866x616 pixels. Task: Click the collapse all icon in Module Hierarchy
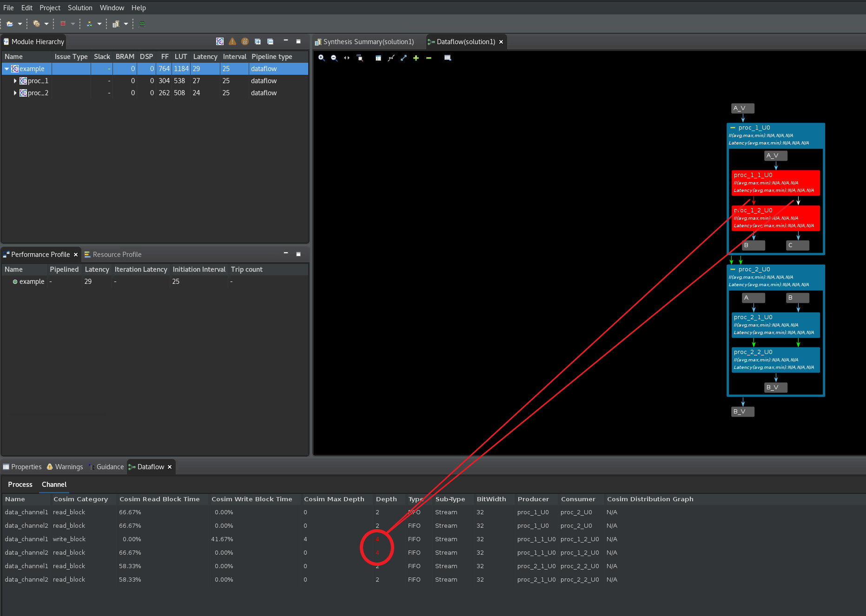tap(270, 41)
